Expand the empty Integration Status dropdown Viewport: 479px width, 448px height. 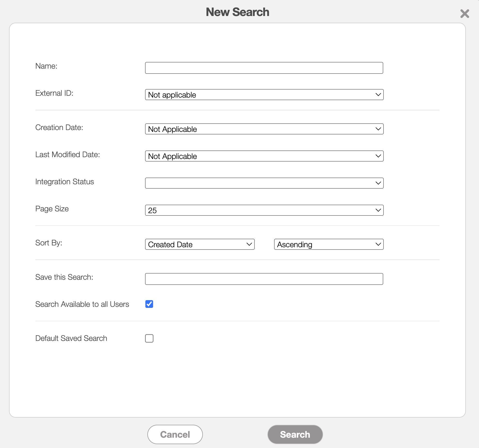[x=264, y=183]
